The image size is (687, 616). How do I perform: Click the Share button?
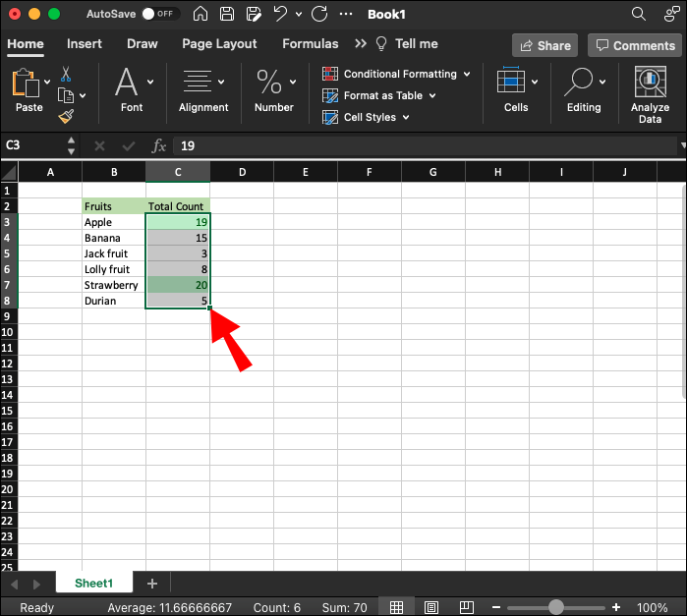(x=545, y=45)
